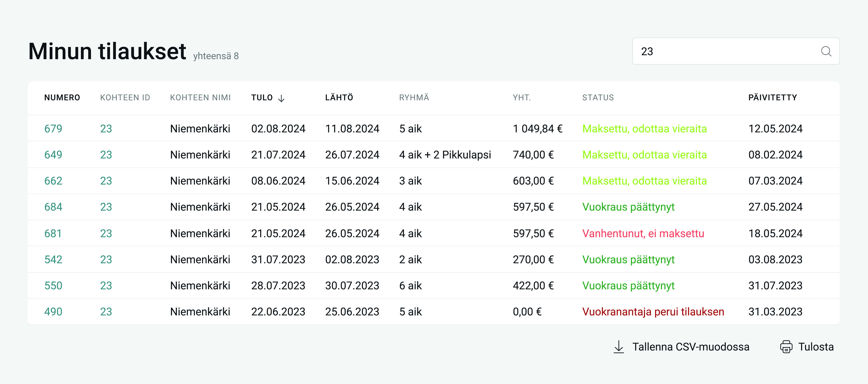Viewport: 868px width, 384px height.
Task: Click departure date 30.07.2023
Action: pos(352,286)
